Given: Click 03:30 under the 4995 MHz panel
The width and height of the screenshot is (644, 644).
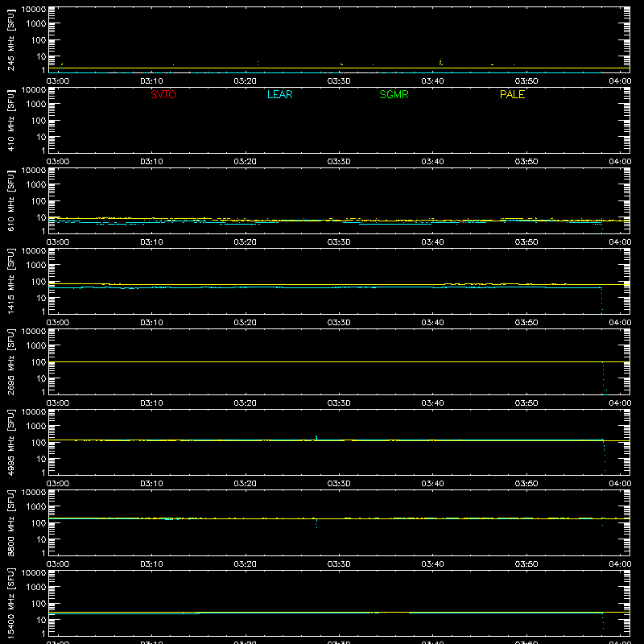Looking at the screenshot, I should 339,484.
